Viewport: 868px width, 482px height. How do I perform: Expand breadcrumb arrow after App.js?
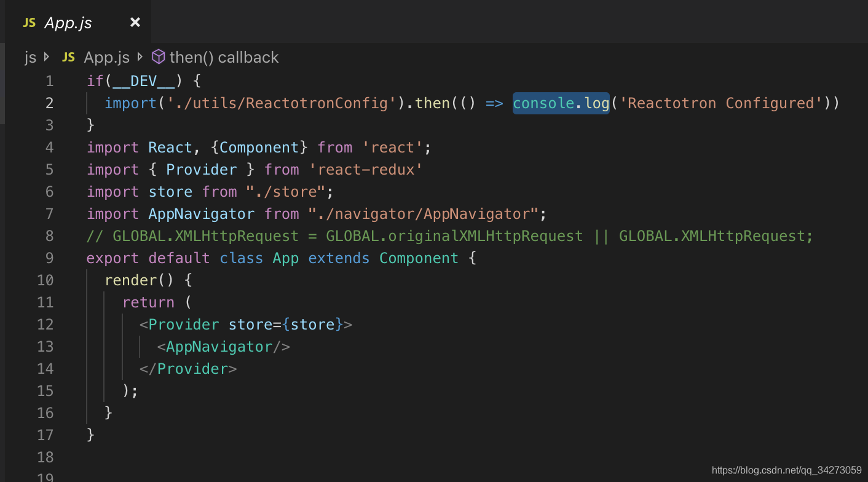140,57
